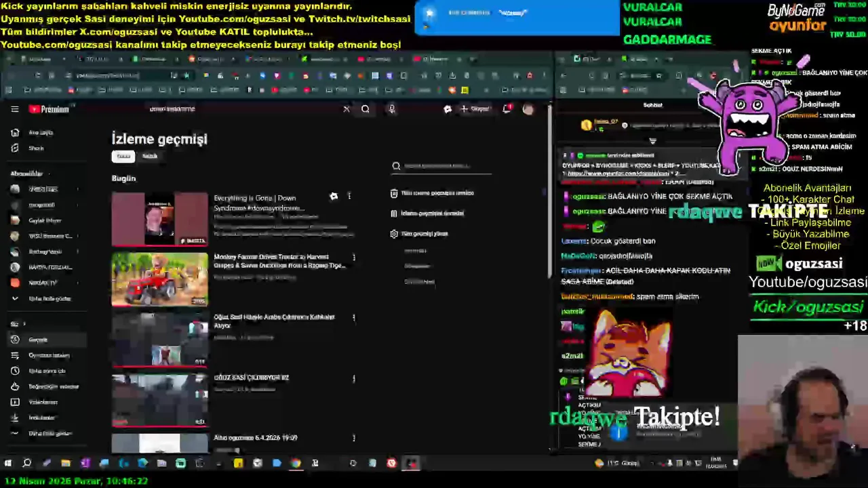Open the Chrome icon in the taskbar
The image size is (868, 488).
296,464
